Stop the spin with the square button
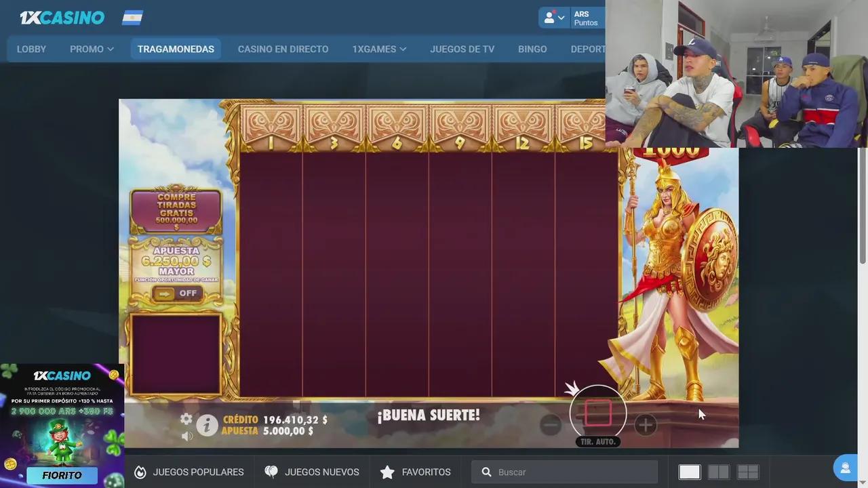Image resolution: width=868 pixels, height=488 pixels. point(597,413)
